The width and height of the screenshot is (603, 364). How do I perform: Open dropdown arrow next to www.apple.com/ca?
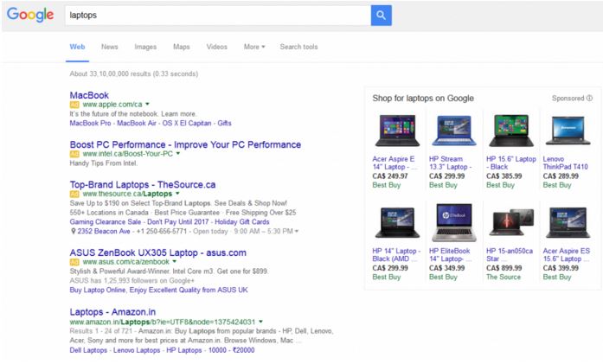pos(147,104)
